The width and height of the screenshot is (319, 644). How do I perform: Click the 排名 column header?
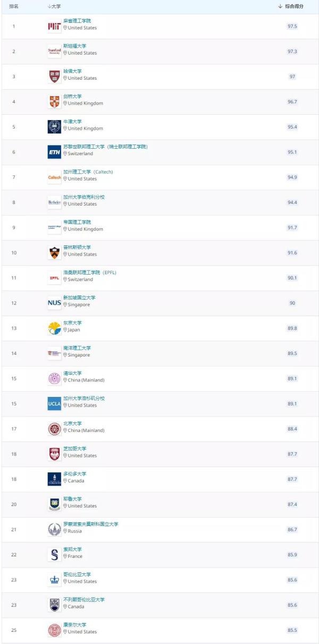coord(14,6)
